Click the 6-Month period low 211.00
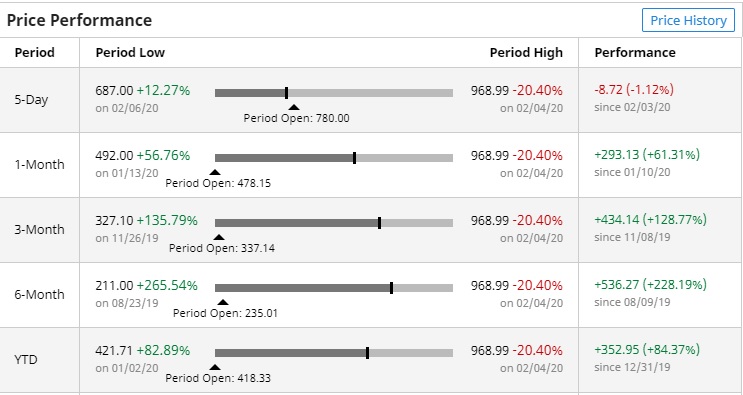The image size is (743, 395). (x=114, y=286)
